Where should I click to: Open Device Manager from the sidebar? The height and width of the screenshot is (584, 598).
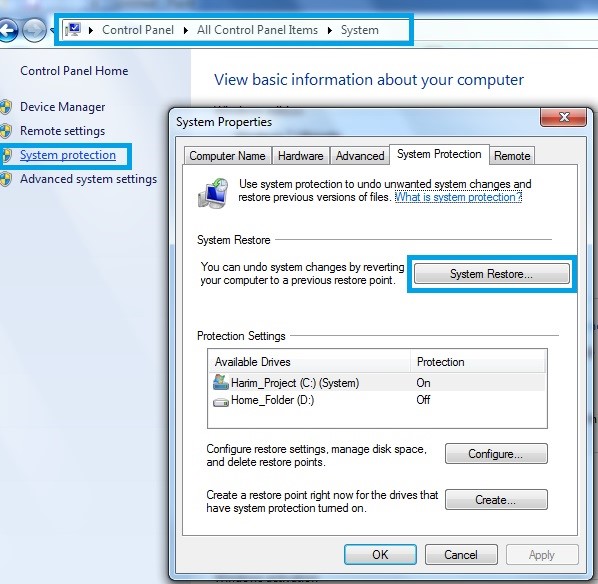(x=63, y=107)
